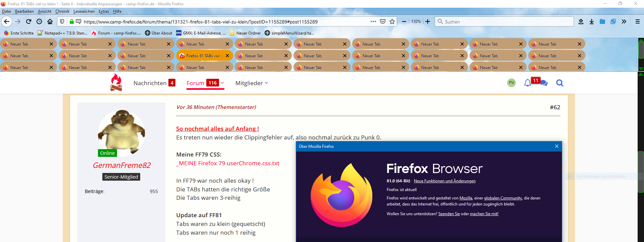Click the blue sync arrows toolbar button

click(613, 21)
